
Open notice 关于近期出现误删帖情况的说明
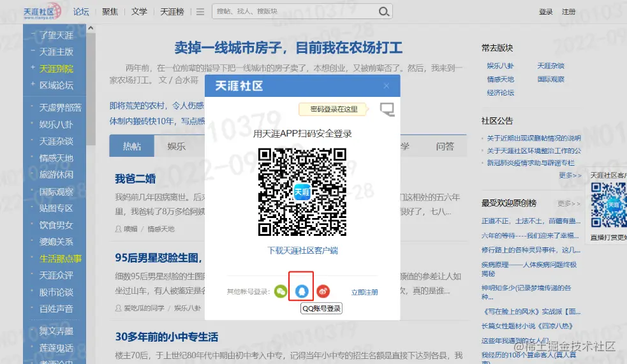coord(533,138)
